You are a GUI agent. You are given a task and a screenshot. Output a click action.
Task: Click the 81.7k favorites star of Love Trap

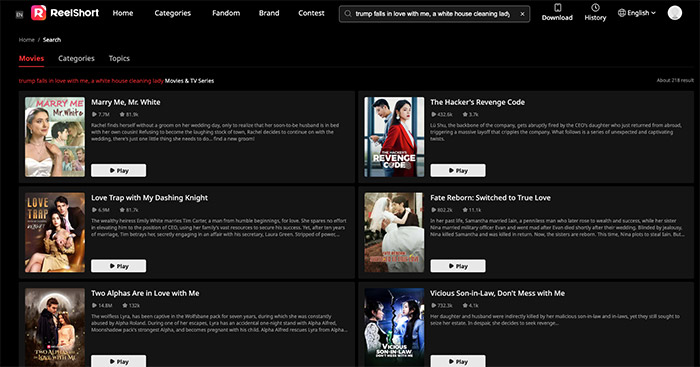tap(129, 210)
